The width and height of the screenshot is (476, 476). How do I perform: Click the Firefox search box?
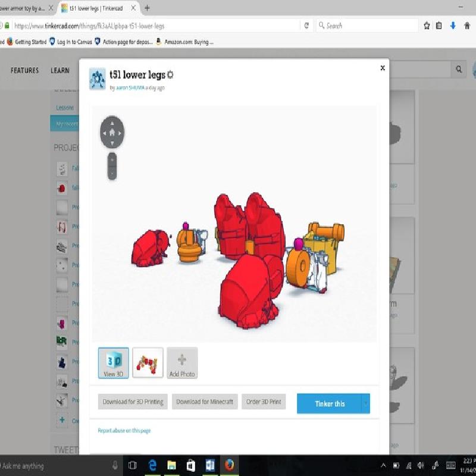(x=367, y=26)
